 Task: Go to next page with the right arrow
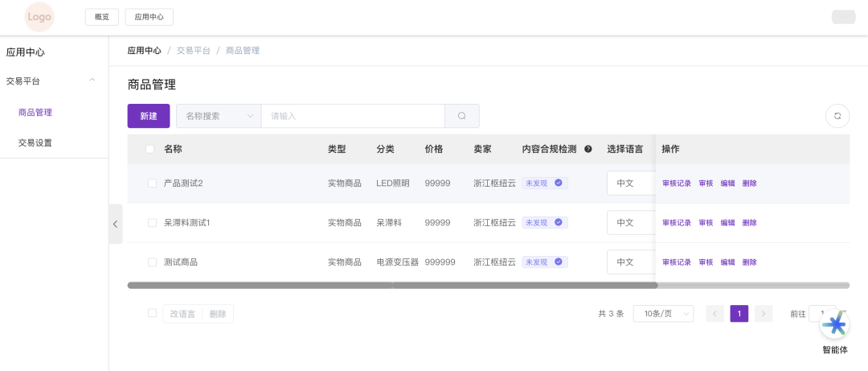coord(764,314)
